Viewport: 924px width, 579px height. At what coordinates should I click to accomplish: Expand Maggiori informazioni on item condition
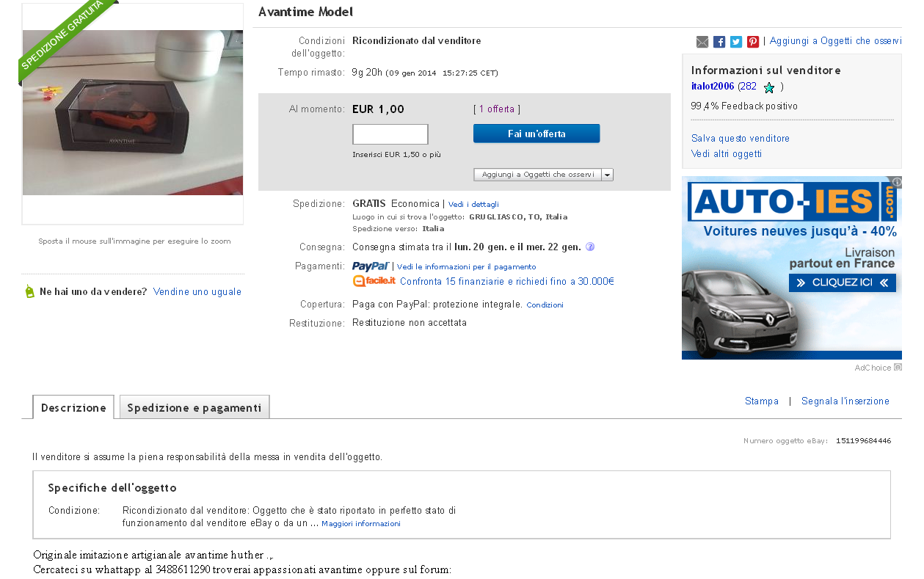(x=361, y=524)
